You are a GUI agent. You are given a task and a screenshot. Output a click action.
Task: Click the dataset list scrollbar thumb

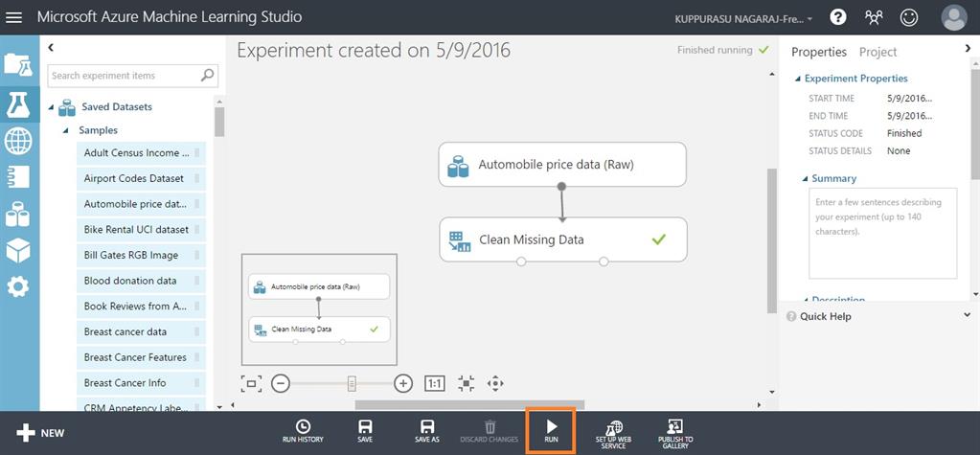[218, 122]
